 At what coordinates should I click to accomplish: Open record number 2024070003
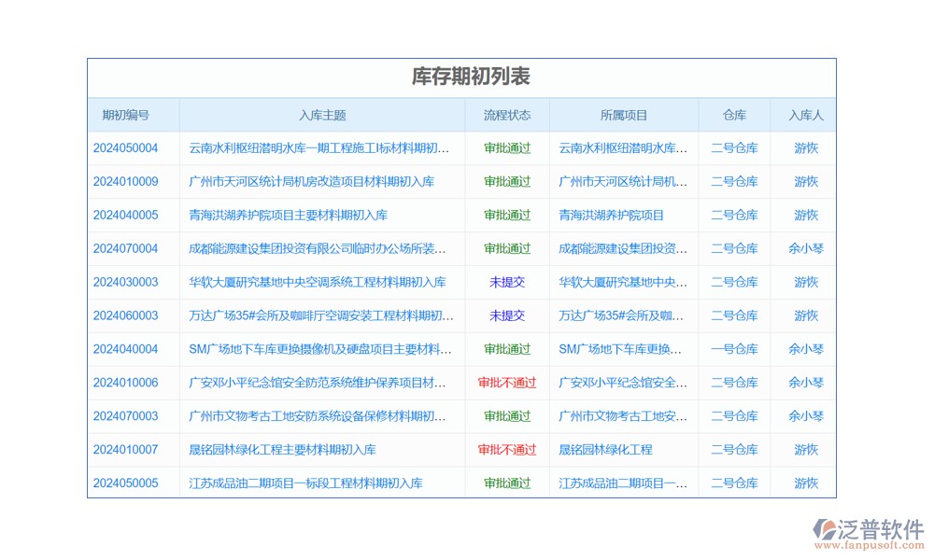125,416
